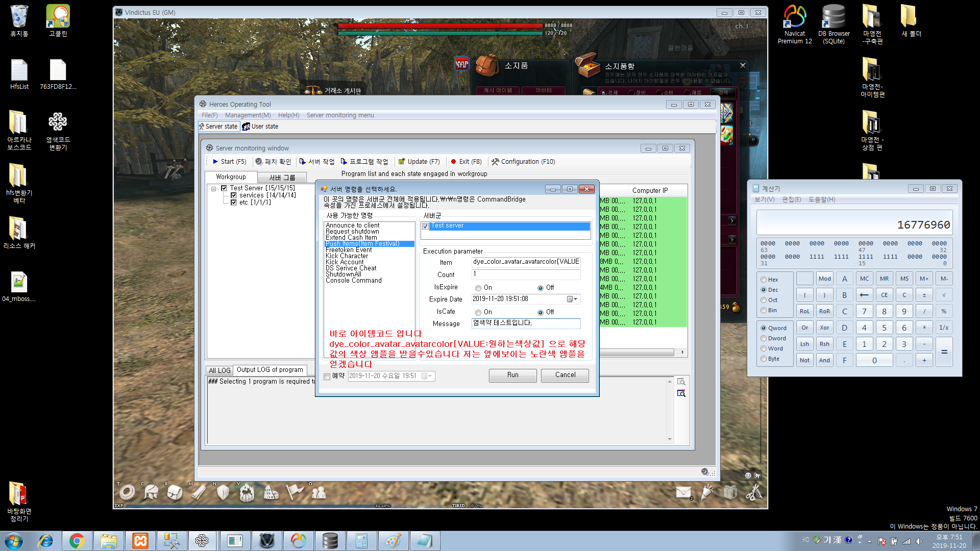980x551 pixels.
Task: Open Management(M) menu
Action: point(248,115)
